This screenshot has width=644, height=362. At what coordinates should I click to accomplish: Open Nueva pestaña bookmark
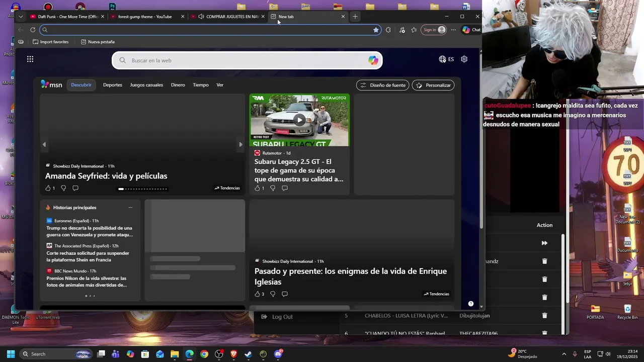point(98,42)
